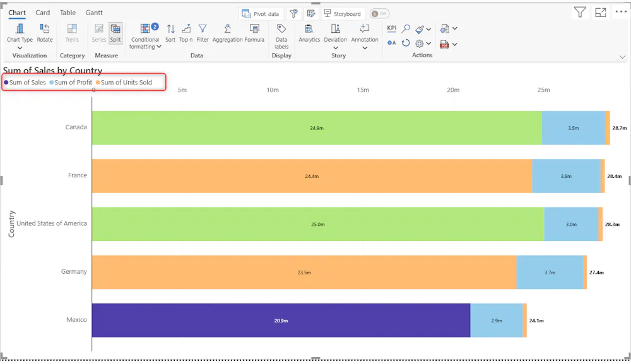Open the Aggregation sigma icon
Viewport: 631px width, 364px height.
click(x=227, y=28)
